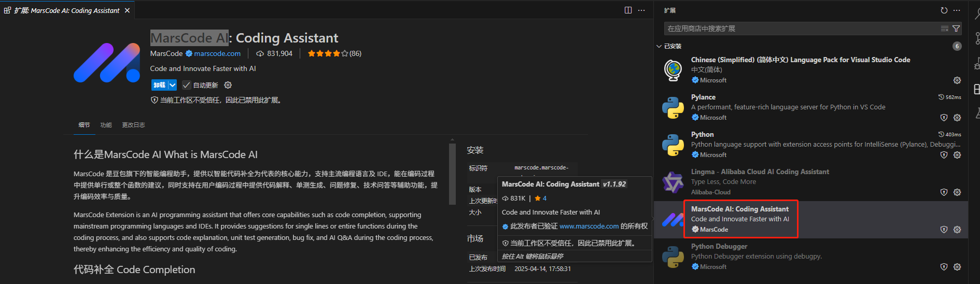Click the Lingma trust shield icon
The image size is (980, 284).
[944, 192]
